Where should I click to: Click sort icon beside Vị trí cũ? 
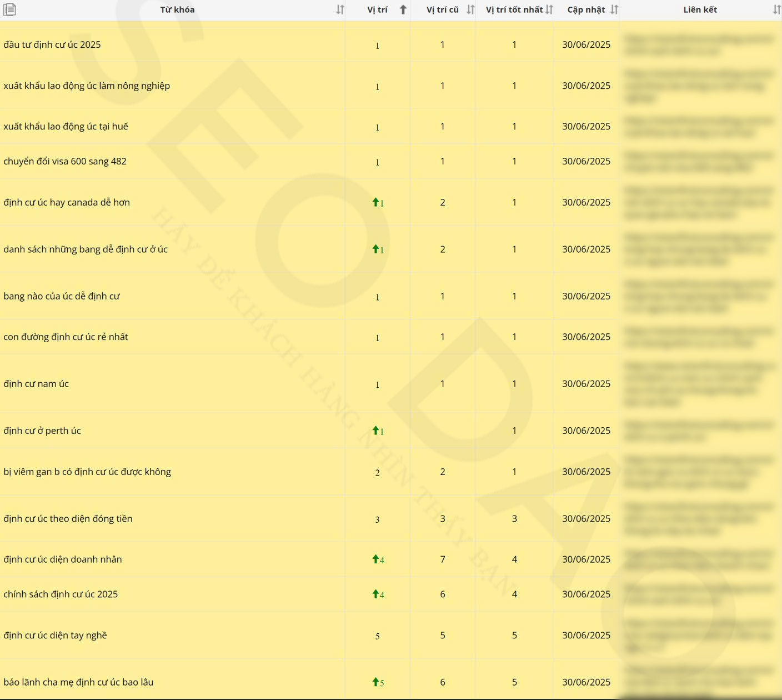[x=470, y=9]
